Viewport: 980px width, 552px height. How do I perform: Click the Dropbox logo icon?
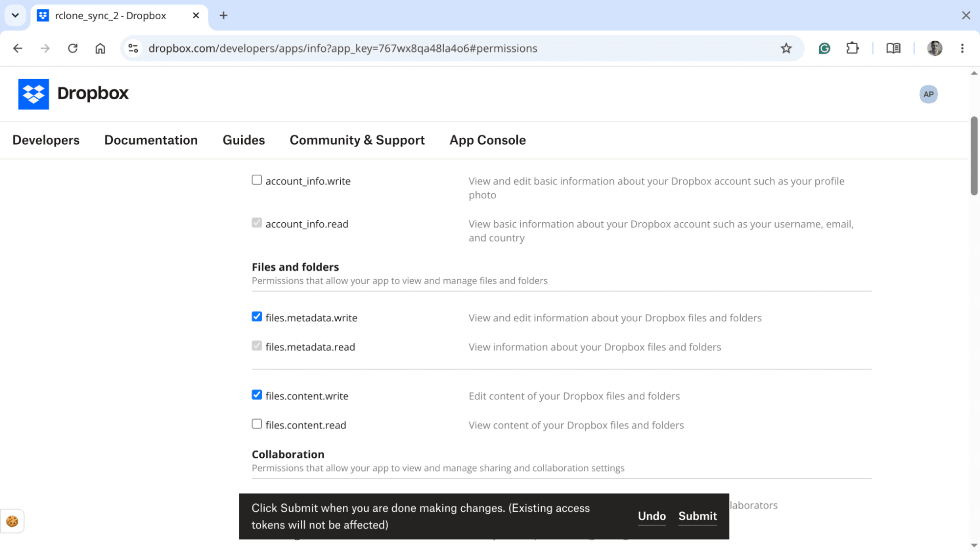[33, 94]
